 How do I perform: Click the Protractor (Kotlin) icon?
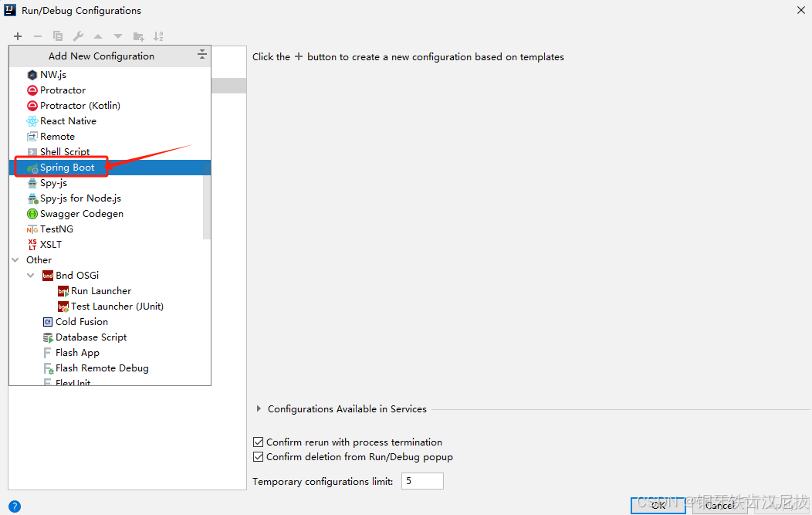point(32,106)
